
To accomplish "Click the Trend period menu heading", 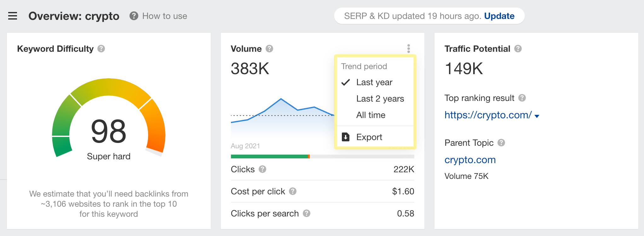I will (x=364, y=66).
